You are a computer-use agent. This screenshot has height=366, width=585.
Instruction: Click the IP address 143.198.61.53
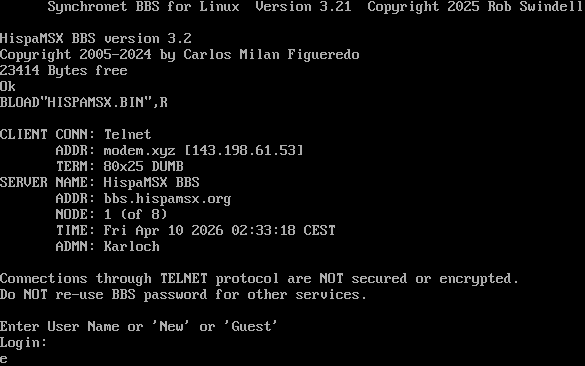tap(244, 150)
